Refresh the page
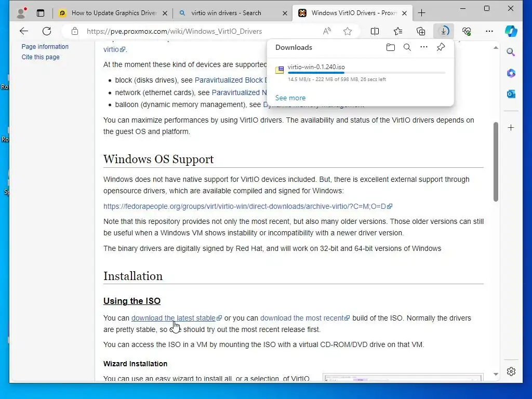The width and height of the screenshot is (532, 399). (47, 31)
